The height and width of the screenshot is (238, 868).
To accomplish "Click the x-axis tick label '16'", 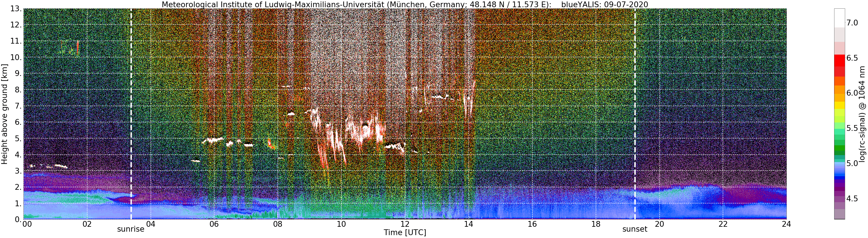I will pyautogui.click(x=532, y=224).
